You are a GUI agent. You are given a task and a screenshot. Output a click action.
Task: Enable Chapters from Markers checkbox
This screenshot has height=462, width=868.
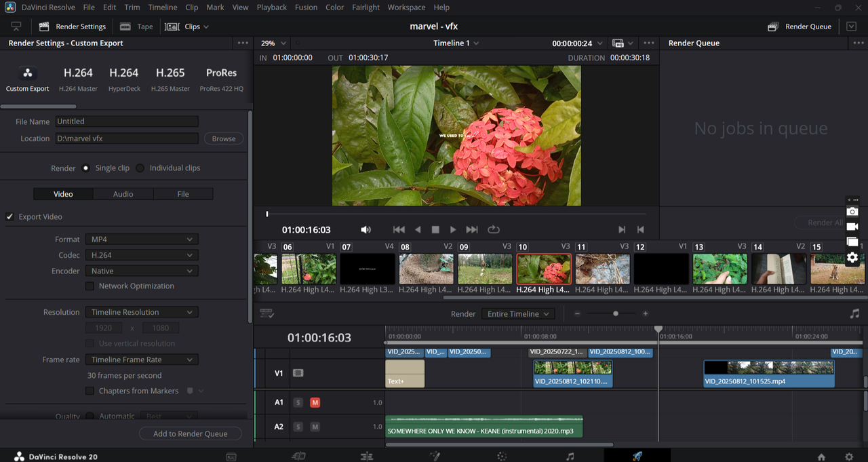pos(90,391)
